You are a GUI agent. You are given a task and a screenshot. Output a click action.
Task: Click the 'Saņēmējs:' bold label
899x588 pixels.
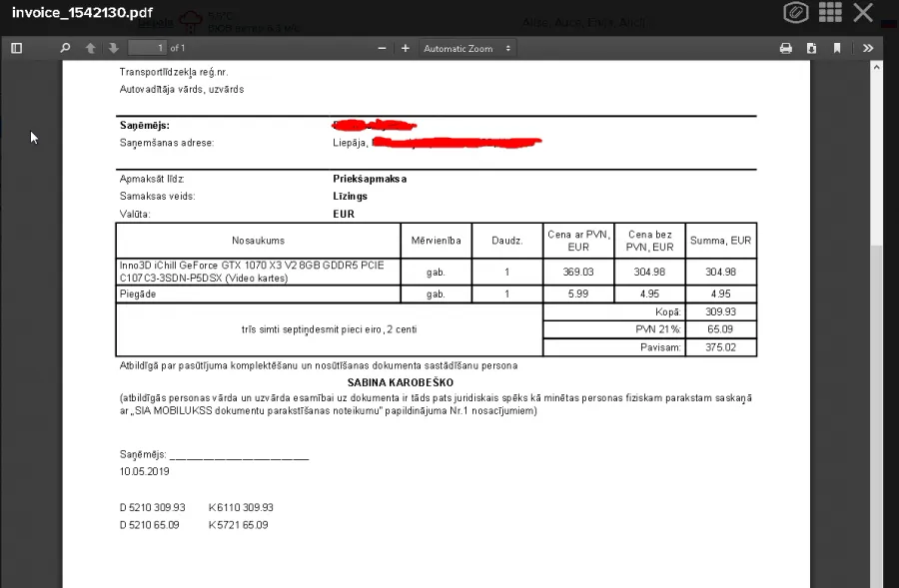[145, 126]
